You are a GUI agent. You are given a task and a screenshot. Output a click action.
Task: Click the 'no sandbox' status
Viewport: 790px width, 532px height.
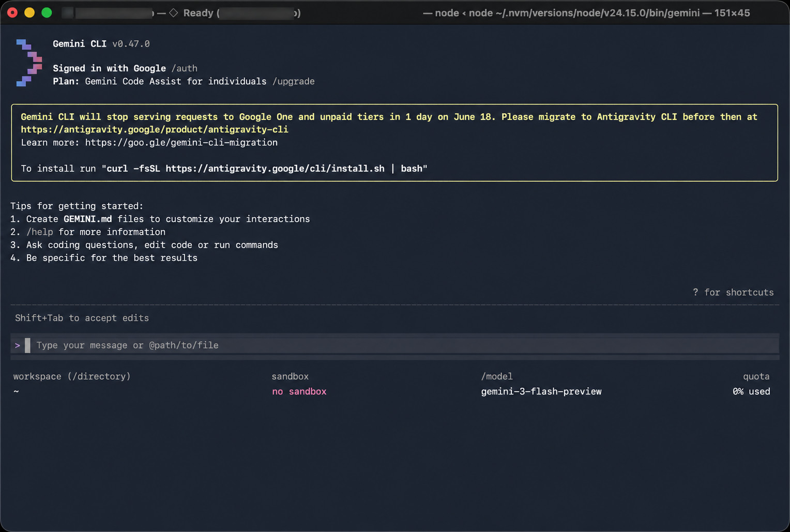[299, 391]
